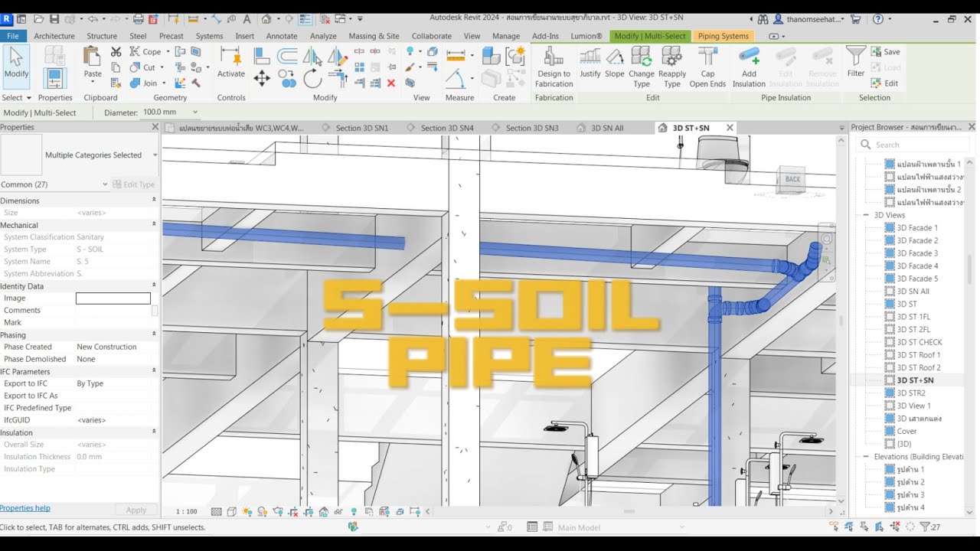Collapse the Identity Data group
The height and width of the screenshot is (551, 980).
pyautogui.click(x=154, y=286)
